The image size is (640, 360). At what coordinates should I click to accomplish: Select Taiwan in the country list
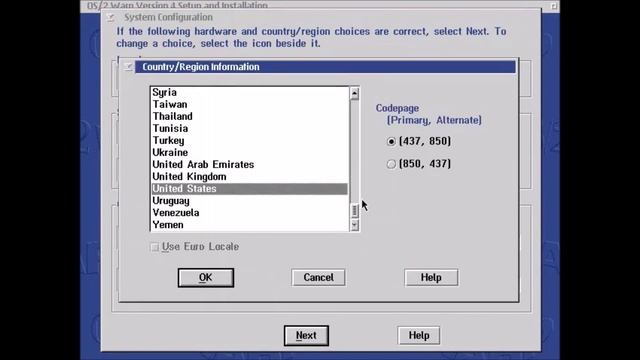point(250,104)
